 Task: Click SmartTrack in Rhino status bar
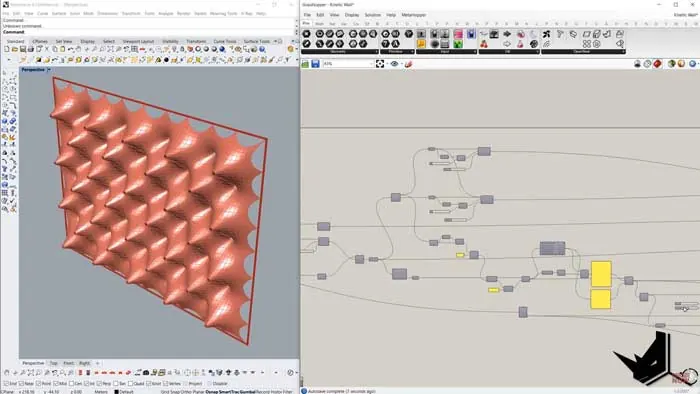pos(229,392)
